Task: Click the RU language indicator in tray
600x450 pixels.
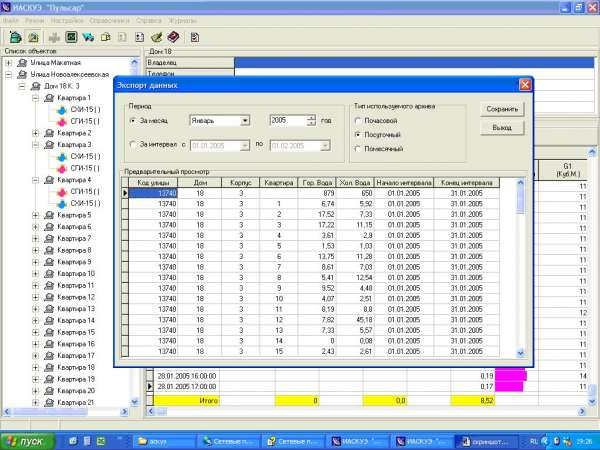Action: click(534, 441)
